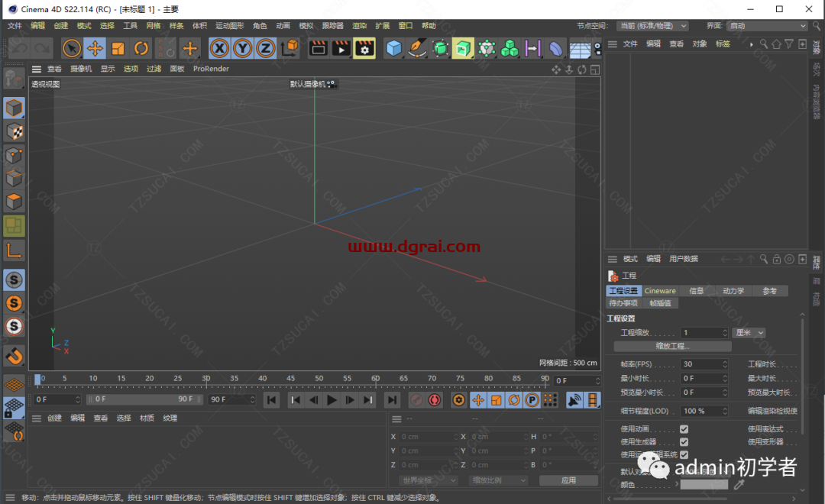The height and width of the screenshot is (504, 825).
Task: Jump to the end of the timeline
Action: tap(393, 400)
